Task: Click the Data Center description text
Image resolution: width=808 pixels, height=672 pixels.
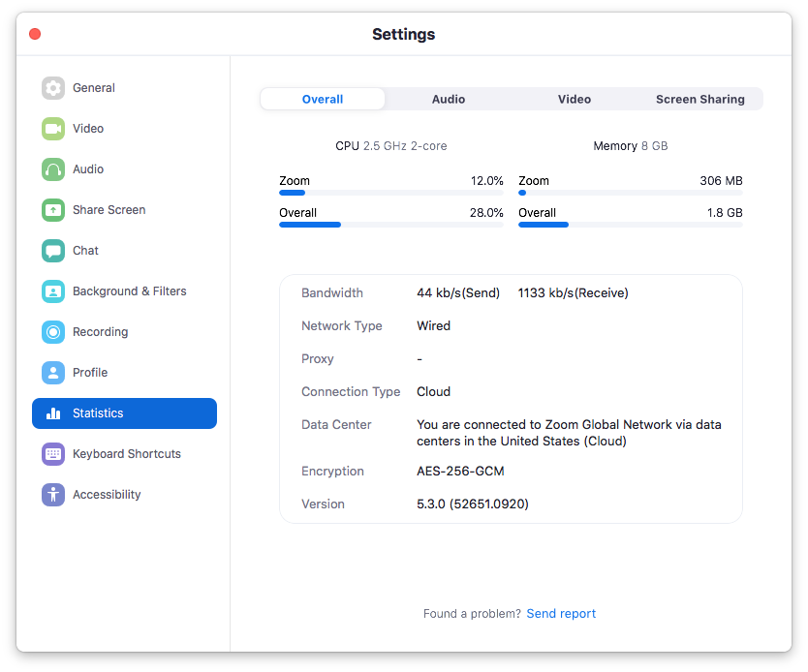Action: (x=569, y=433)
